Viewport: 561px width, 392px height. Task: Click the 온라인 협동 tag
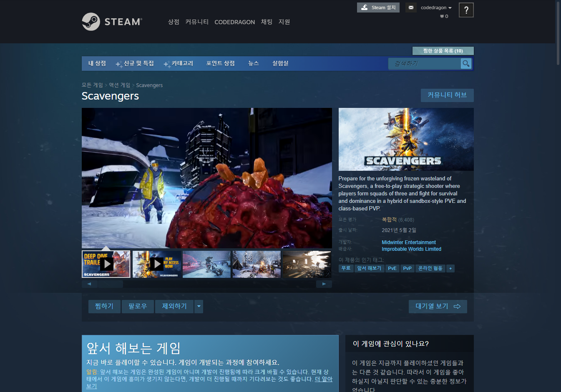430,268
